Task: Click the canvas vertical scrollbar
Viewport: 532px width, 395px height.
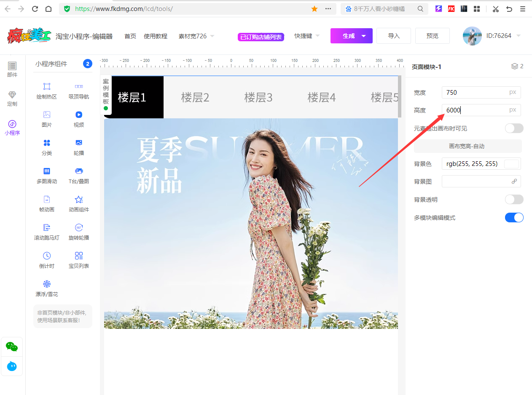Action: (400, 97)
